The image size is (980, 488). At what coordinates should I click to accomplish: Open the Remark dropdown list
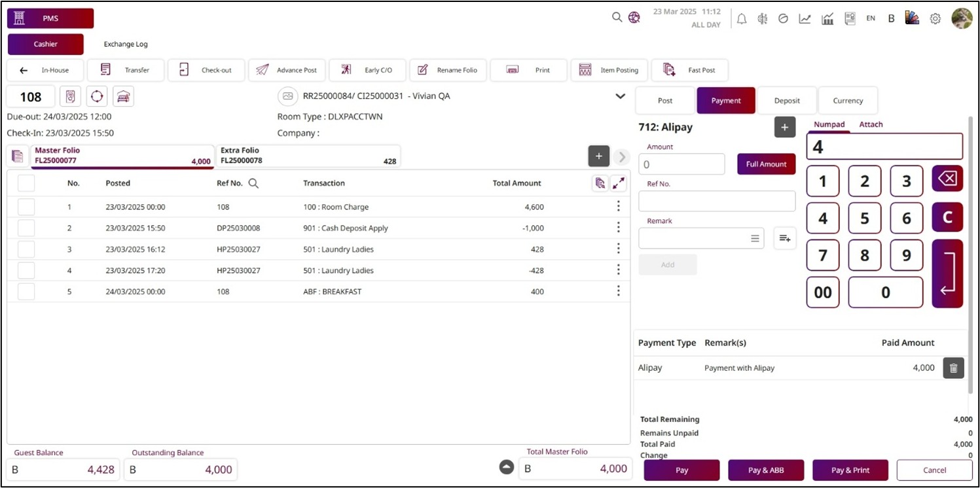[755, 239]
